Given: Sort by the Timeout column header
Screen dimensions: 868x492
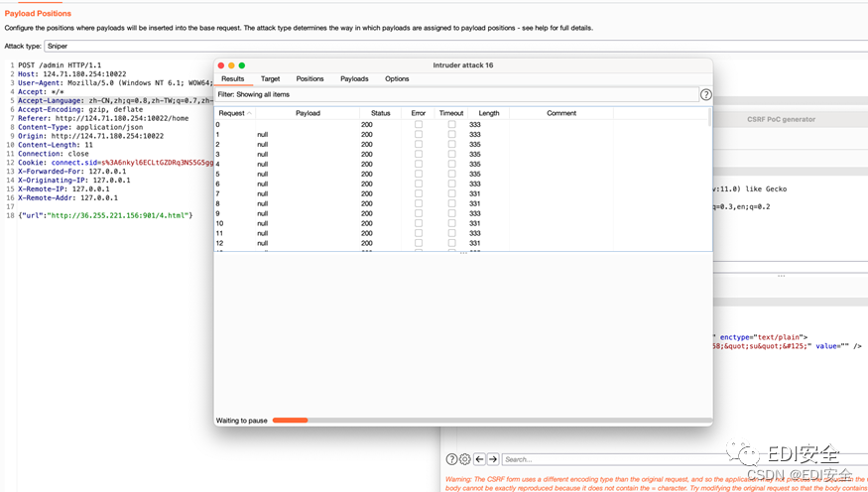Looking at the screenshot, I should coord(451,113).
